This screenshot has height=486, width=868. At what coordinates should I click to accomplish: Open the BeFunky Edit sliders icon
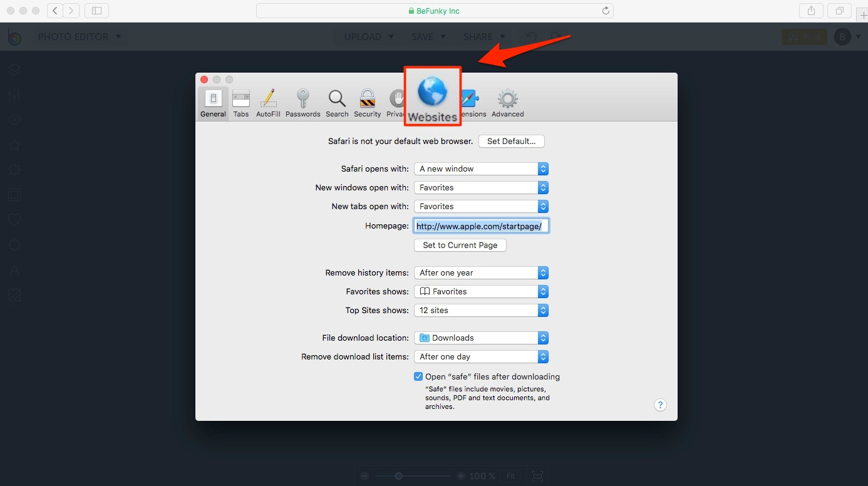pyautogui.click(x=14, y=95)
